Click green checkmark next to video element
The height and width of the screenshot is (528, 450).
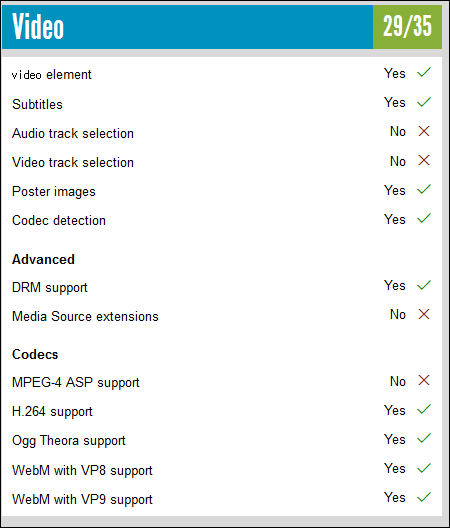(x=424, y=72)
